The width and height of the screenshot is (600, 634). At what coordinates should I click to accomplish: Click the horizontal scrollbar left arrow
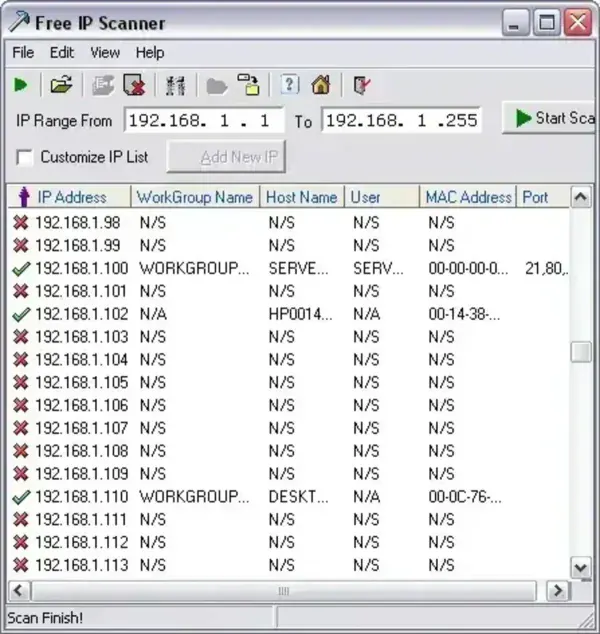click(18, 591)
